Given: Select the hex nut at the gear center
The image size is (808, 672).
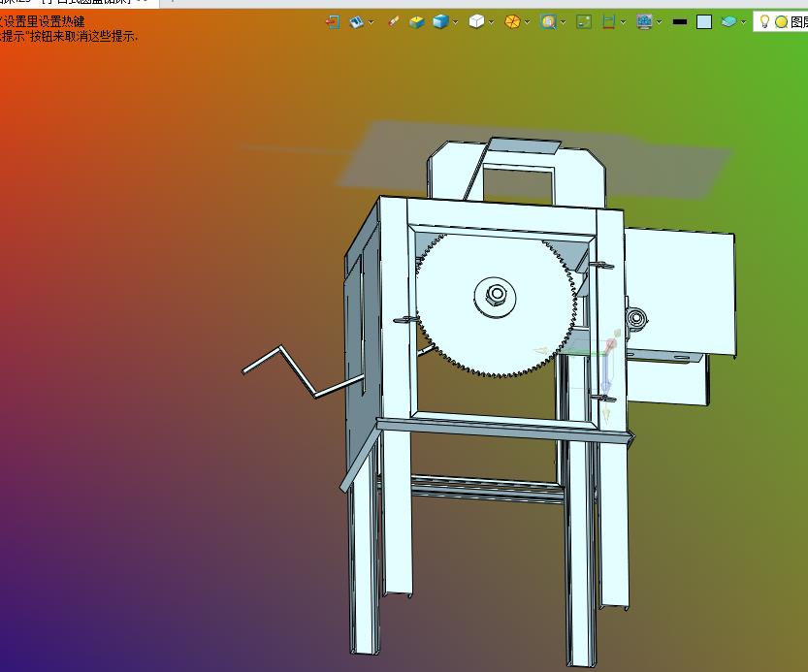Looking at the screenshot, I should point(497,294).
